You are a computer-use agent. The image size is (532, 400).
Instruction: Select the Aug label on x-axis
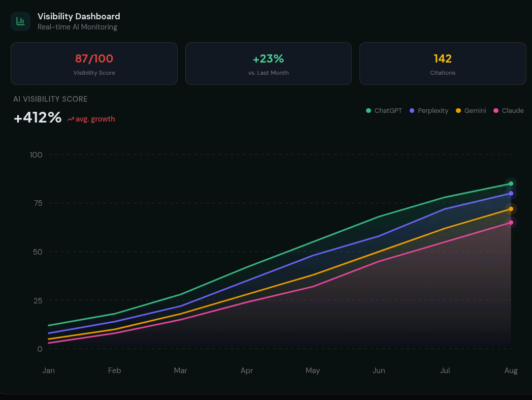pyautogui.click(x=511, y=371)
